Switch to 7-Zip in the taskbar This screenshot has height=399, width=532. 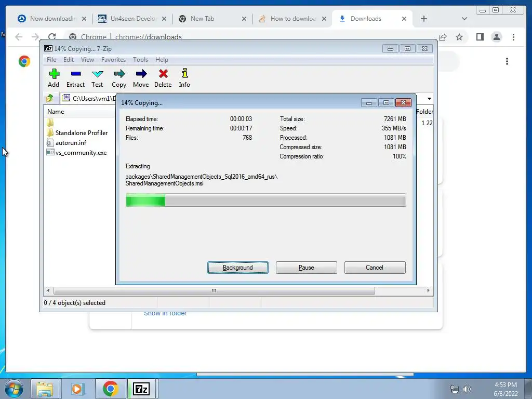click(141, 389)
